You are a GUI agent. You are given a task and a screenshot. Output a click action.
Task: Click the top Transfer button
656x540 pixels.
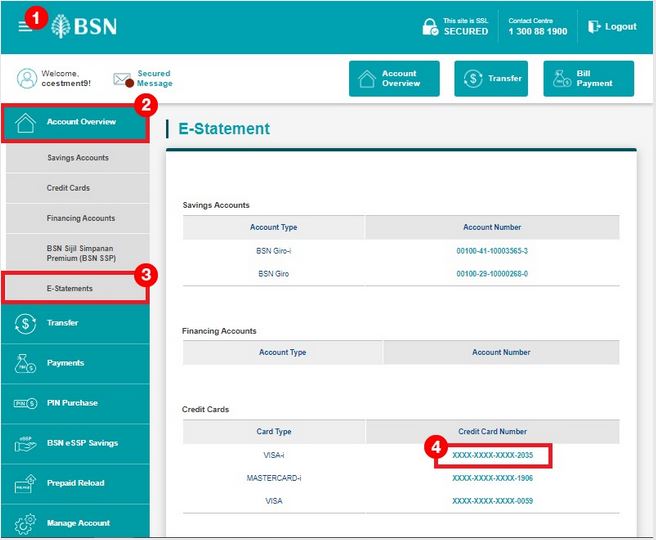[x=491, y=79]
